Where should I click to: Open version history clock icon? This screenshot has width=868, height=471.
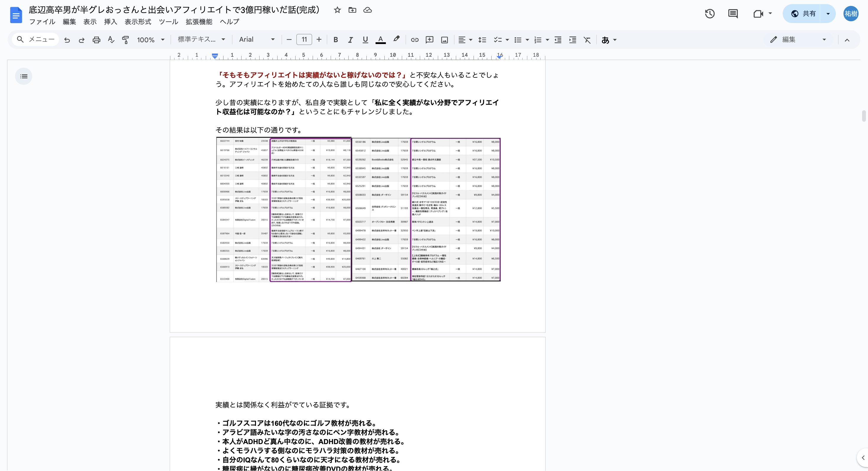[x=710, y=14]
